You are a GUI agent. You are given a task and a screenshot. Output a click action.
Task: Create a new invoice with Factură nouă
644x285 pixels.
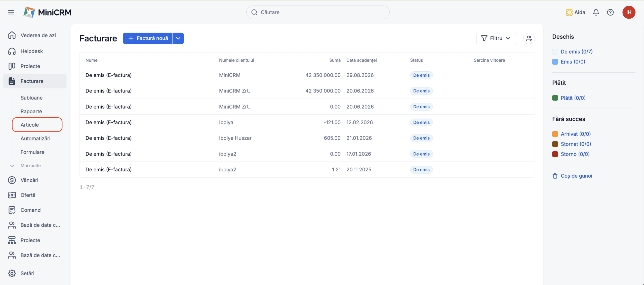148,38
